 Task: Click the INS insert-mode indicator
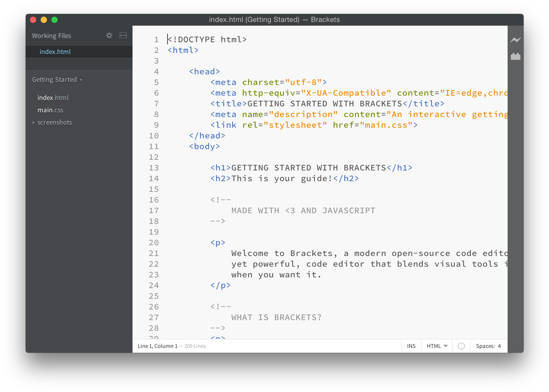[x=411, y=346]
